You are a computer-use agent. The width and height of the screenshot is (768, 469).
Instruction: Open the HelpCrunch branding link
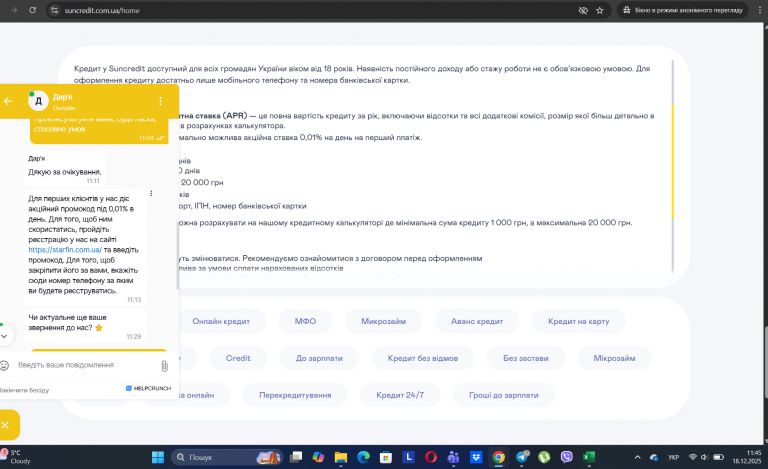point(148,388)
